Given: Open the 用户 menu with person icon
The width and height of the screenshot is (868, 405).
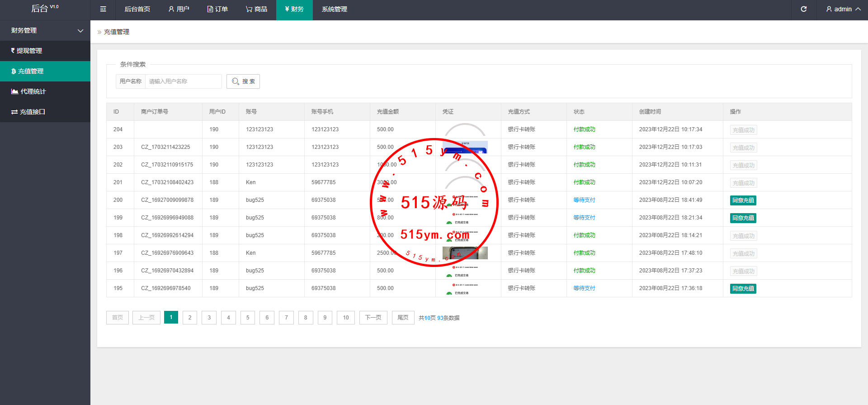Looking at the screenshot, I should pos(179,9).
